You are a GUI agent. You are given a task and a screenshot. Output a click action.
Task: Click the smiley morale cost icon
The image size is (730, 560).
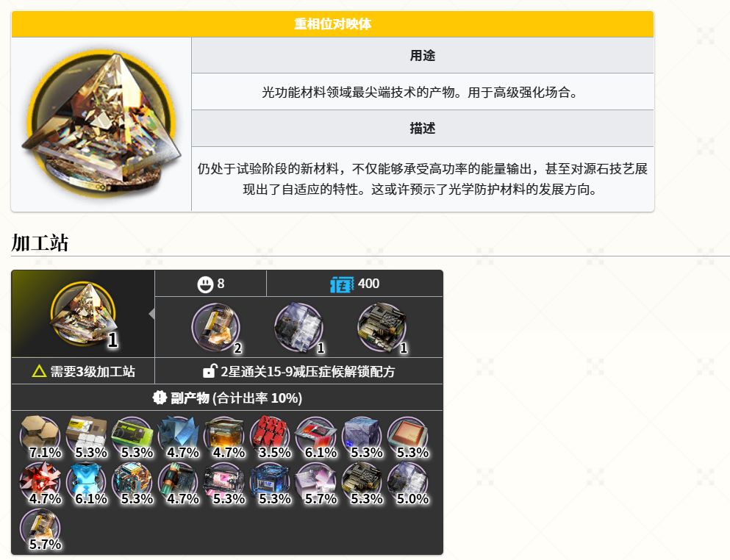pyautogui.click(x=205, y=284)
